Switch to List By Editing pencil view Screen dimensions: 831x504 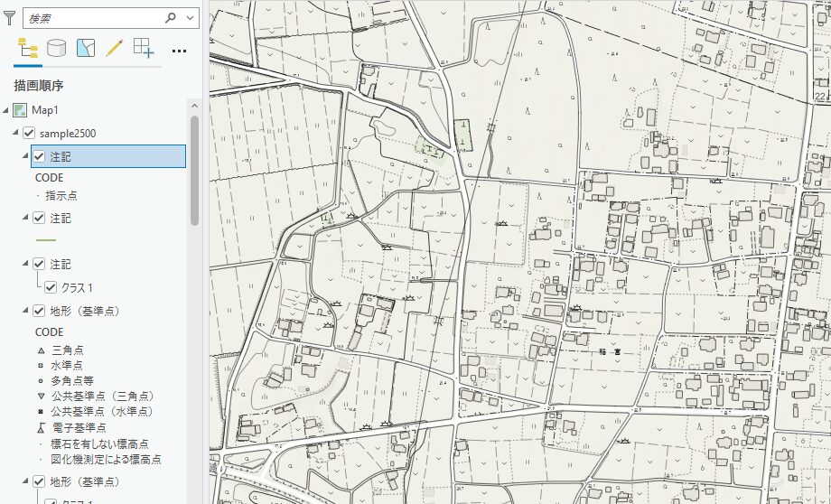click(x=114, y=49)
